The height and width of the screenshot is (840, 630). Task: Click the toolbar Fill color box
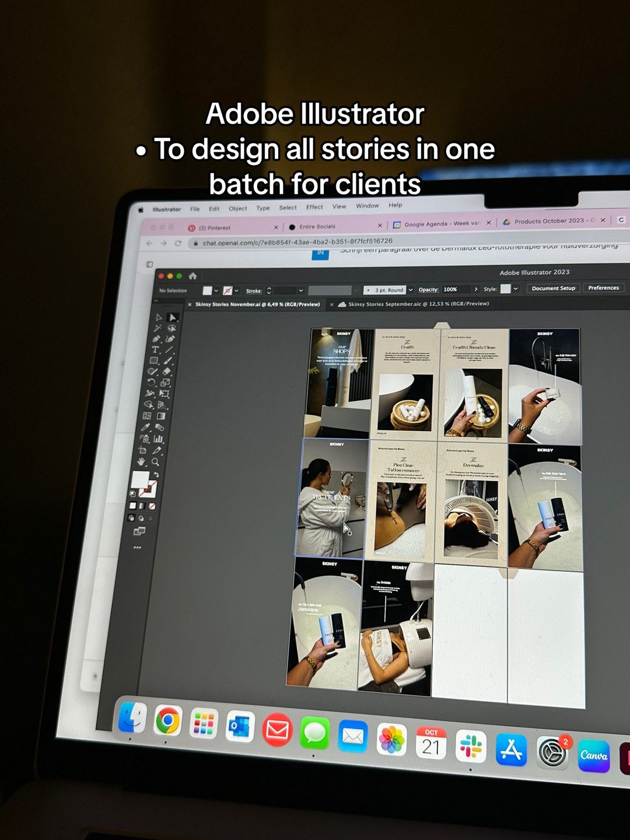click(139, 478)
